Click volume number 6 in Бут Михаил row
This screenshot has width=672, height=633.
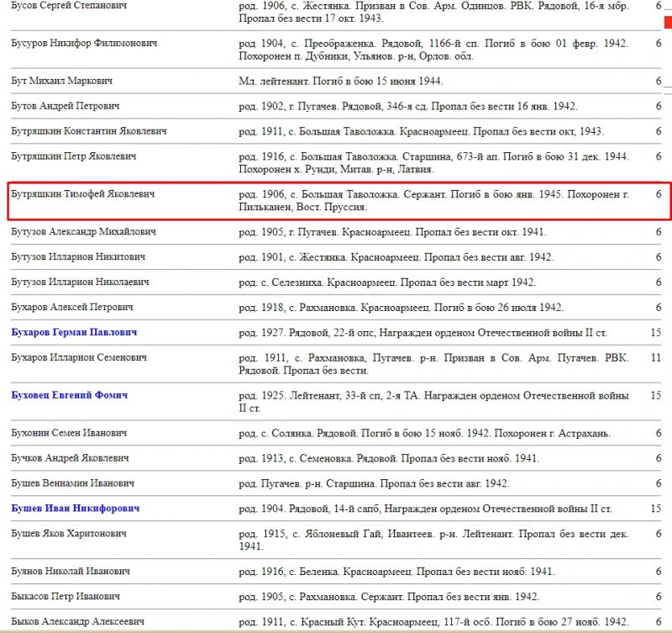pyautogui.click(x=659, y=81)
